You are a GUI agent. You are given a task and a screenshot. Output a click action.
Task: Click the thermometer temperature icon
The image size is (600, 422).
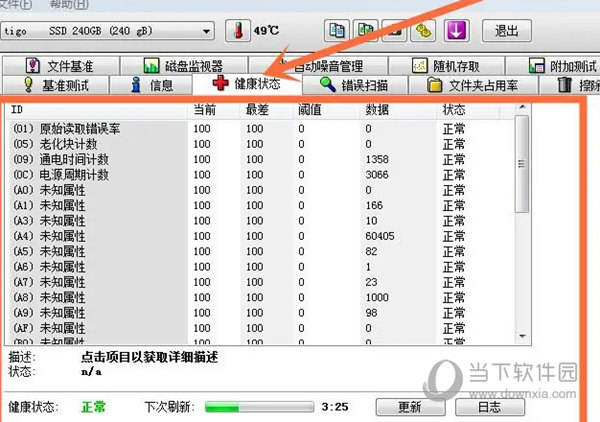click(x=238, y=31)
